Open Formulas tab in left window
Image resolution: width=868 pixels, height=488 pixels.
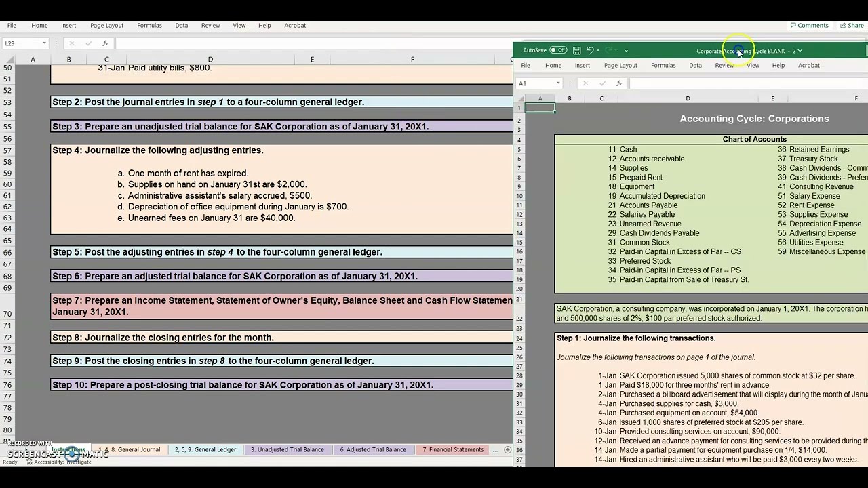tap(149, 25)
